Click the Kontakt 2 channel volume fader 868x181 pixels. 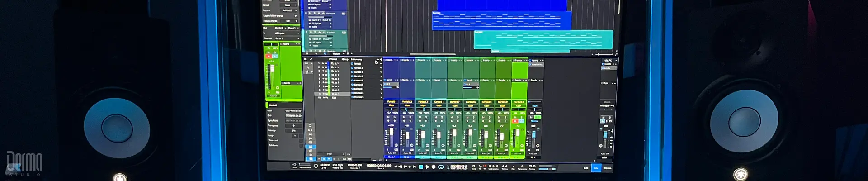point(407,136)
